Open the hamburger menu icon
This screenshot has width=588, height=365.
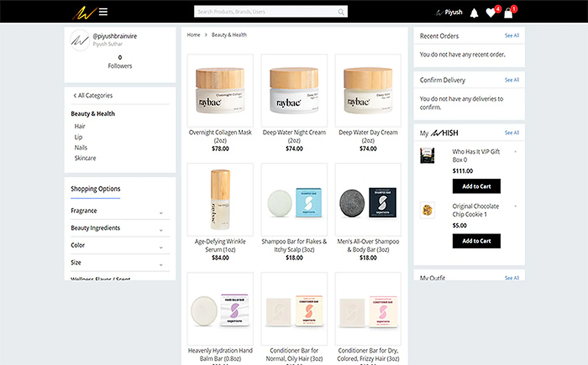click(x=103, y=12)
